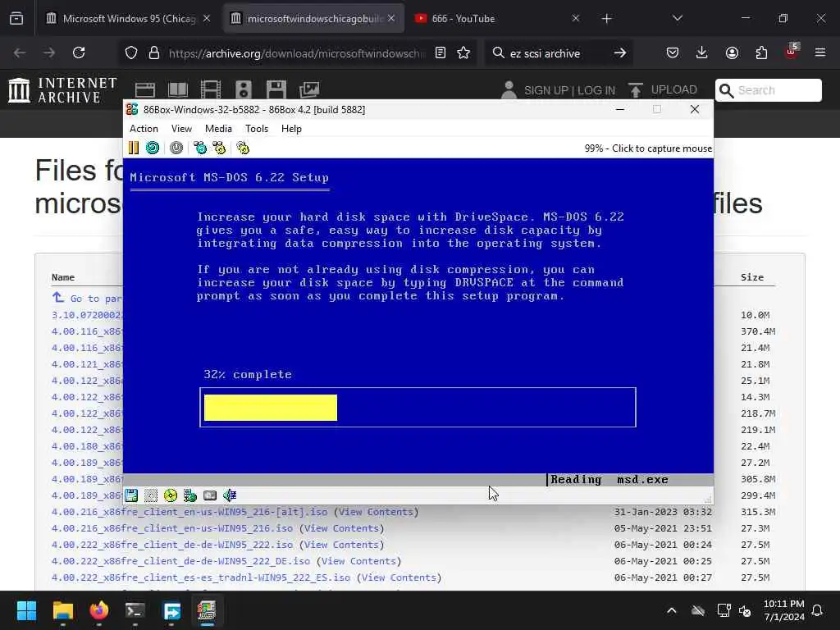Open Internet Archive audio speaker icon
840x630 pixels.
pyautogui.click(x=243, y=89)
